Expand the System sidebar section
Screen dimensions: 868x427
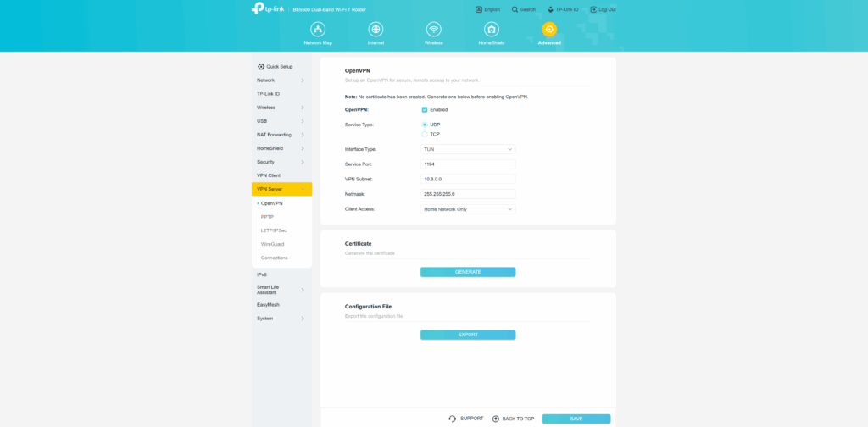pos(303,319)
